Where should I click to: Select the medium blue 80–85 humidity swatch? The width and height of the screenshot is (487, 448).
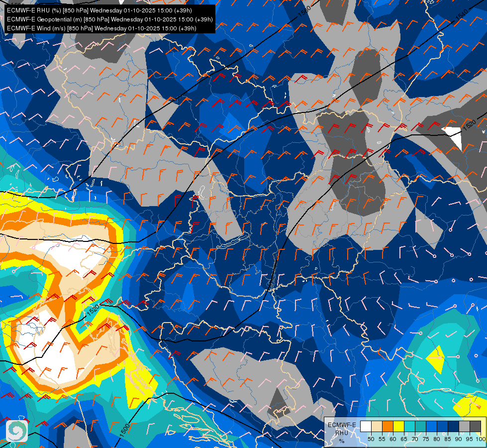click(443, 426)
